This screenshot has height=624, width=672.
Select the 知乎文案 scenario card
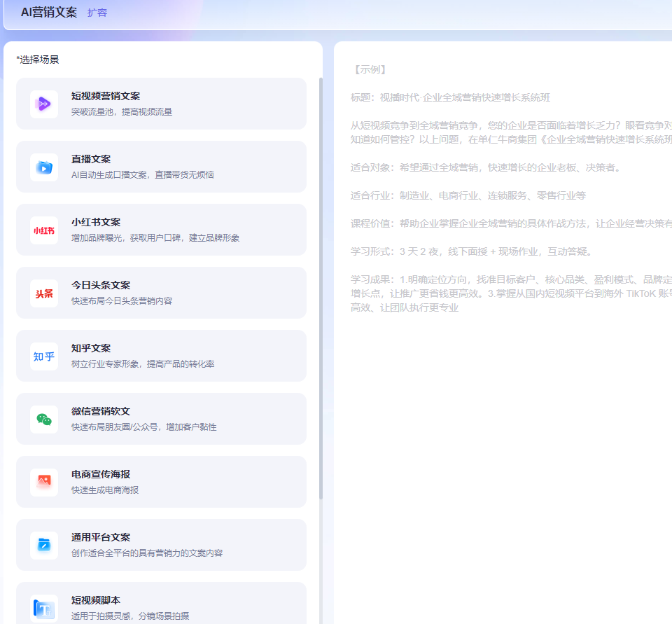click(x=161, y=355)
